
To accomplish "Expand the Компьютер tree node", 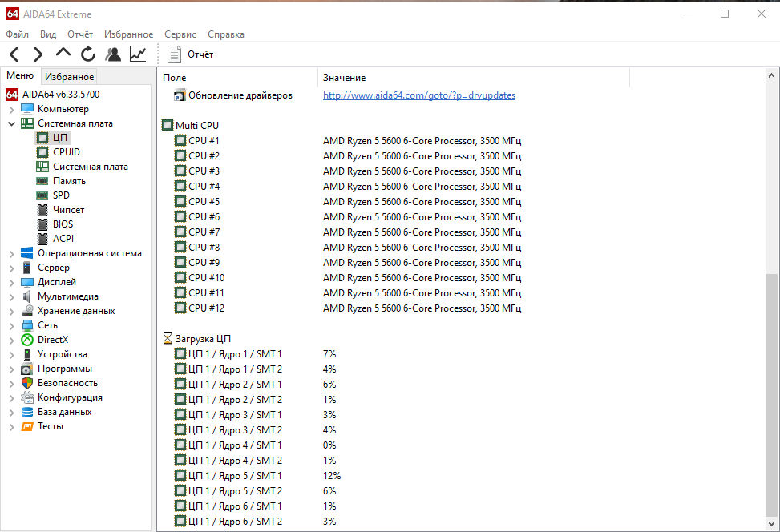I will click(x=11, y=110).
